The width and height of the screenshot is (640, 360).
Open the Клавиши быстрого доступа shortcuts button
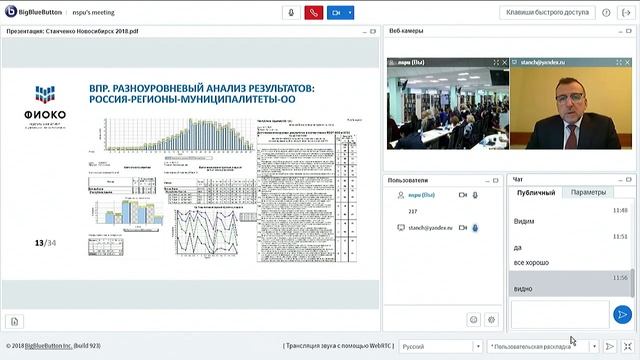pyautogui.click(x=547, y=12)
